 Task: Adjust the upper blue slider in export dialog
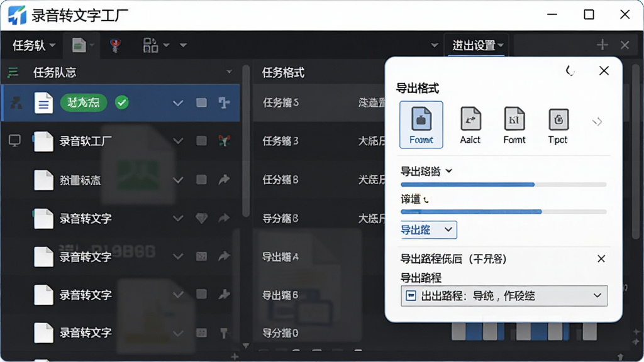504,185
